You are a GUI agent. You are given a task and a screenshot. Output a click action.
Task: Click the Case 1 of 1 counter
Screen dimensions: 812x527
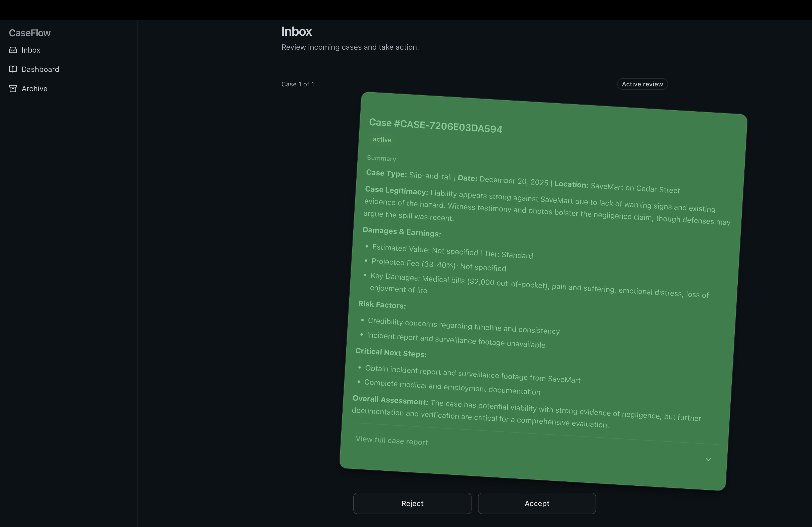pos(298,84)
